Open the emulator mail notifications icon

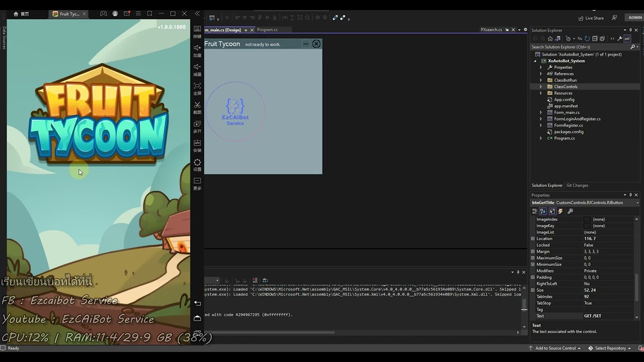coord(127,14)
